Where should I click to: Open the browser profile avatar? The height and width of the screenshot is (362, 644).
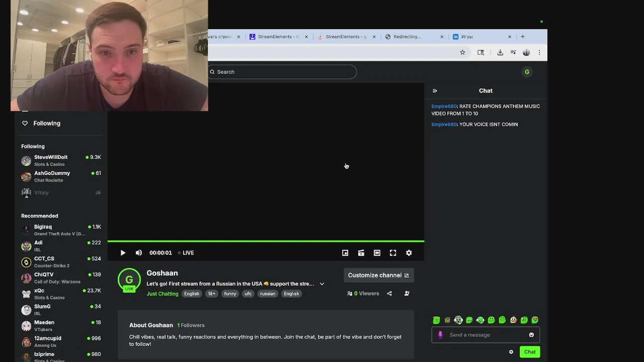(526, 52)
